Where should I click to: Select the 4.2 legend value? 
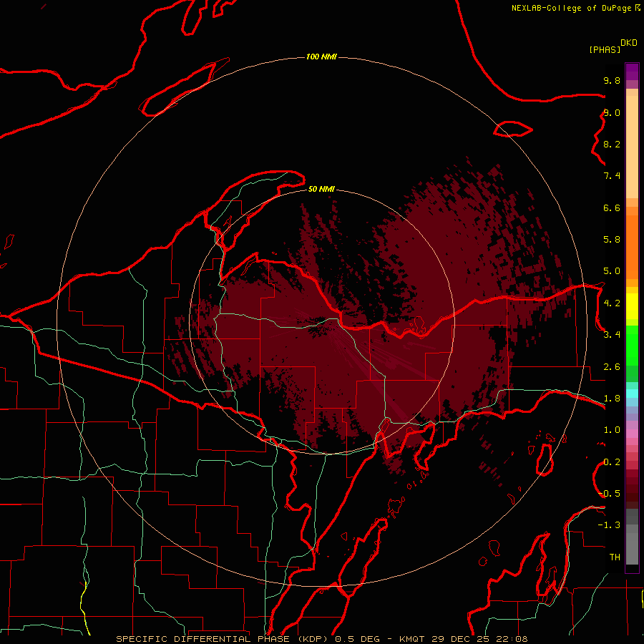point(612,303)
